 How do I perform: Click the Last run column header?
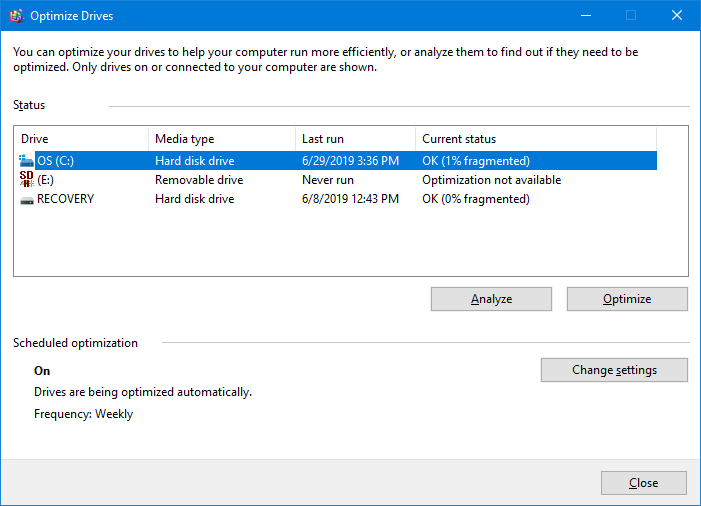355,139
